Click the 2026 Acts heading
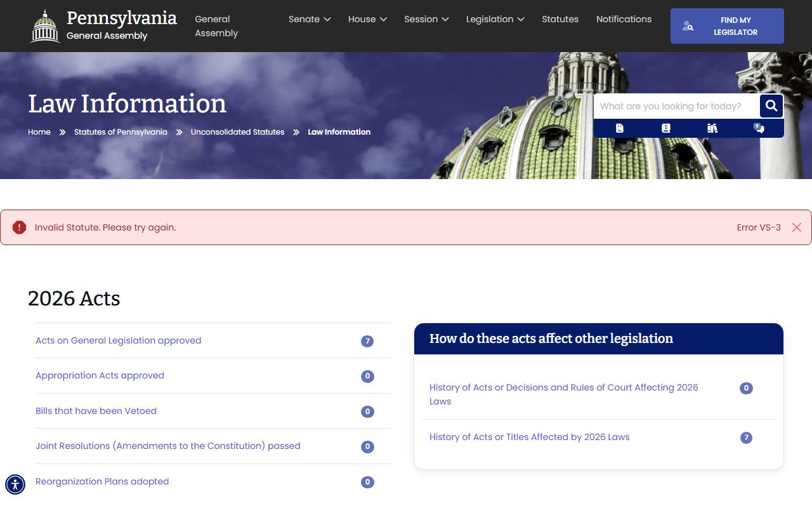This screenshot has width=812, height=508. click(x=74, y=298)
